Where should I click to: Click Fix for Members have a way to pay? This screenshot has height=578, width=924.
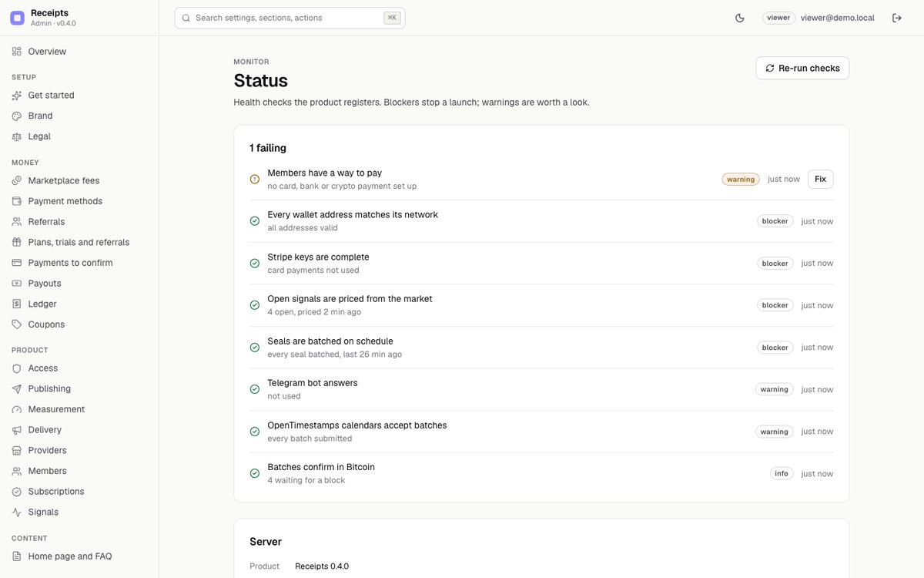pyautogui.click(x=820, y=179)
